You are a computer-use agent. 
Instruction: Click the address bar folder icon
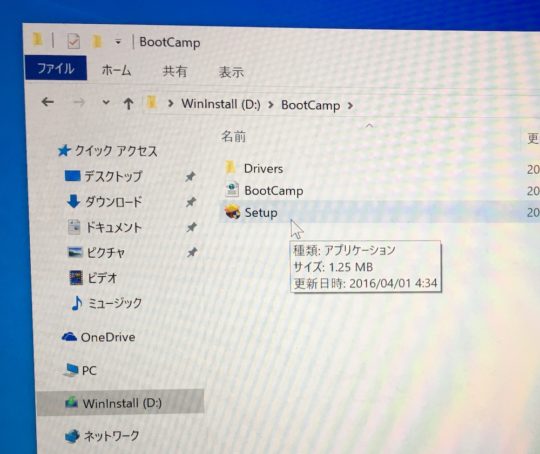point(152,103)
